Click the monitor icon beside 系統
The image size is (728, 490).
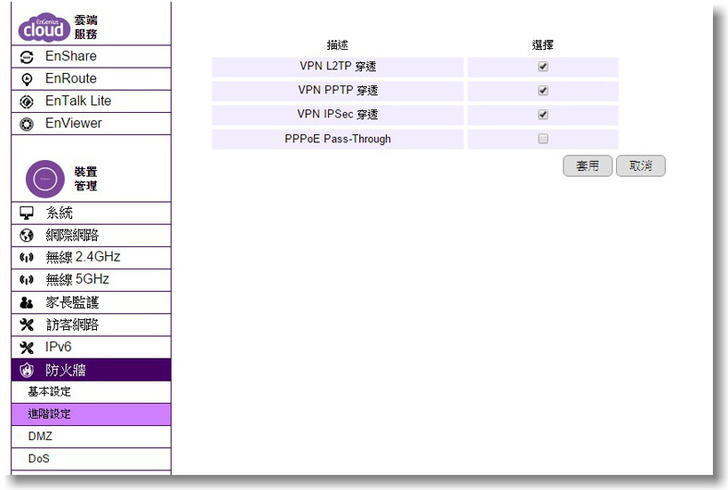pyautogui.click(x=26, y=213)
